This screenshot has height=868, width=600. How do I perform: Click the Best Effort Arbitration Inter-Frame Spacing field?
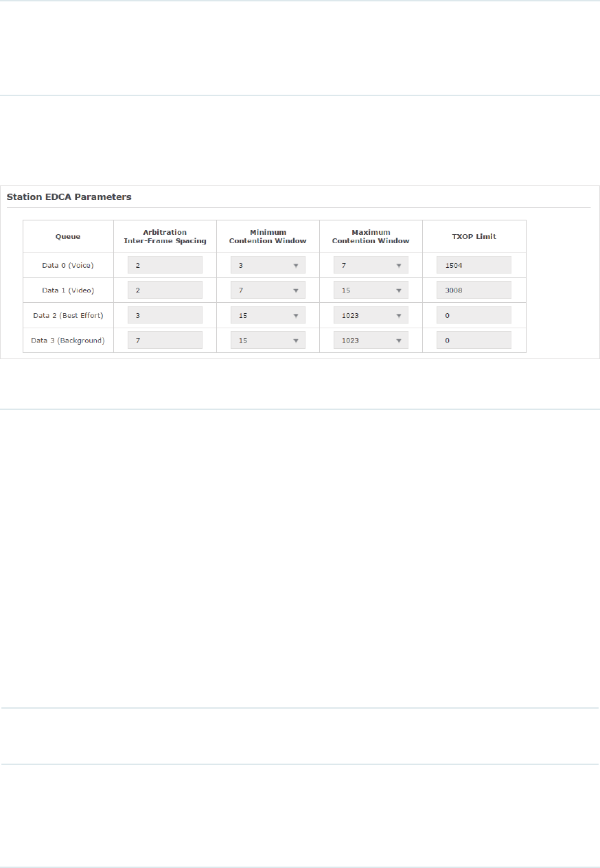pos(165,315)
